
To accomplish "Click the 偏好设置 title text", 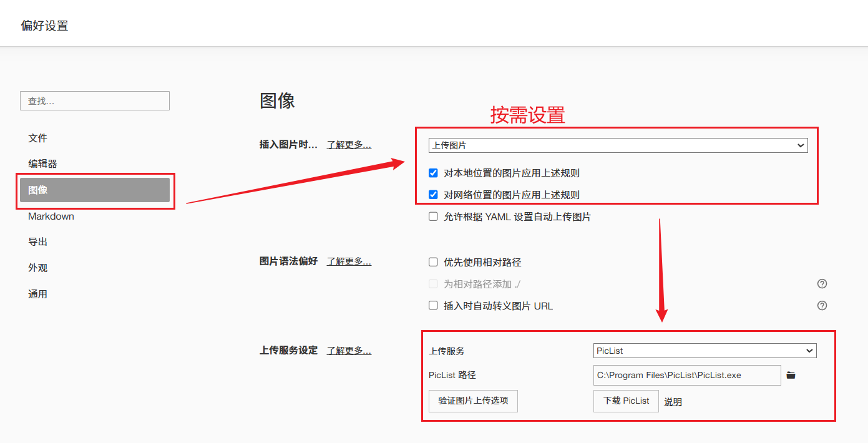I will 44,26.
